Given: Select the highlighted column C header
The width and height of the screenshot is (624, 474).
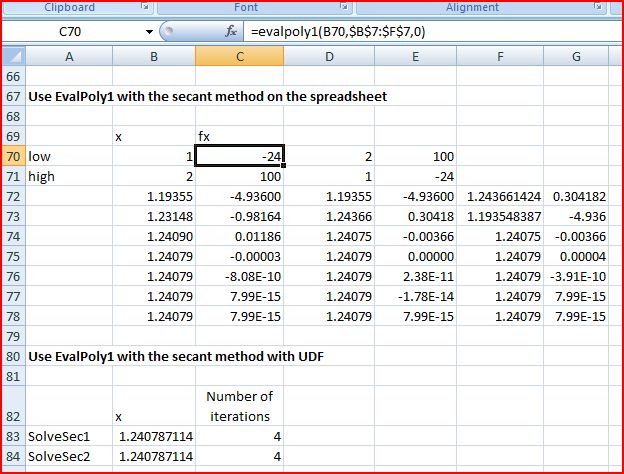Looking at the screenshot, I should [240, 57].
